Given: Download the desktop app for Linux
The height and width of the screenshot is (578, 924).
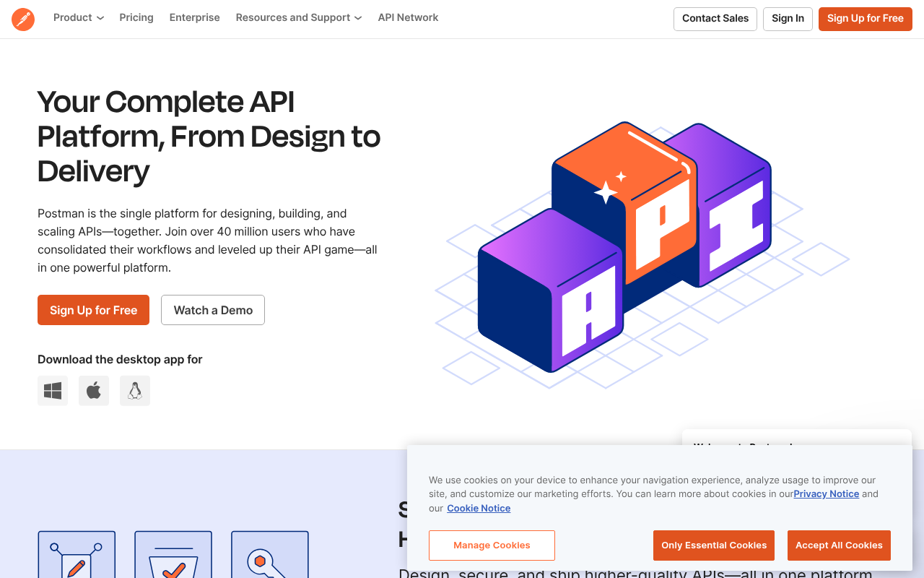Looking at the screenshot, I should point(134,390).
